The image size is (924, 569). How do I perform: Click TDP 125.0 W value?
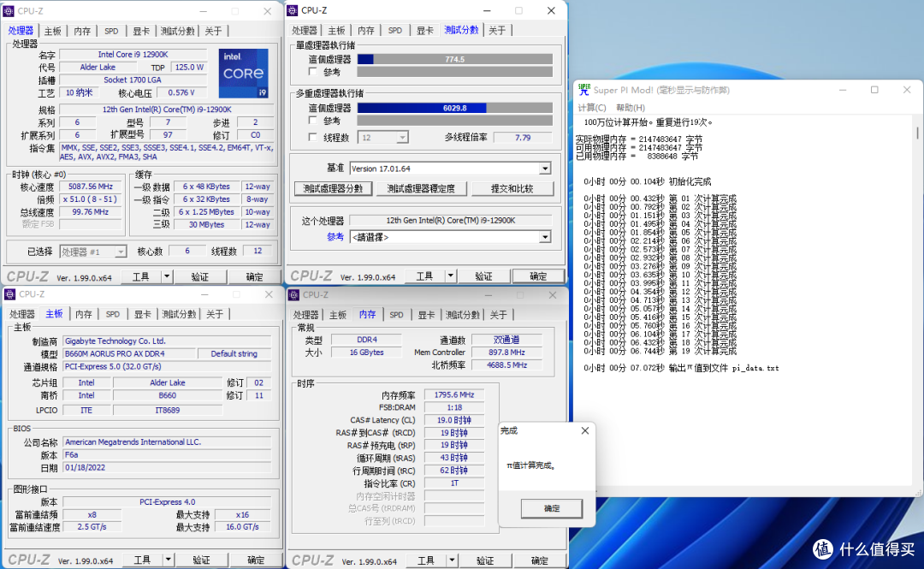point(189,68)
